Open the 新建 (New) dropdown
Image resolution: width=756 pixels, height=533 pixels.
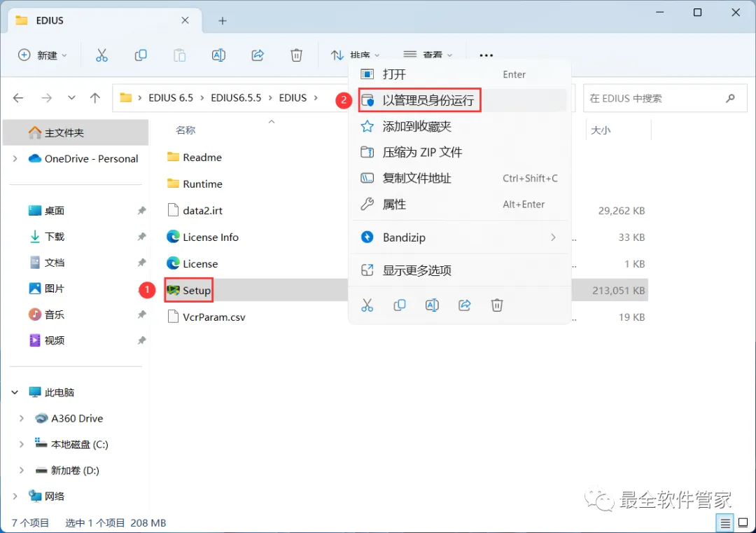(x=43, y=55)
